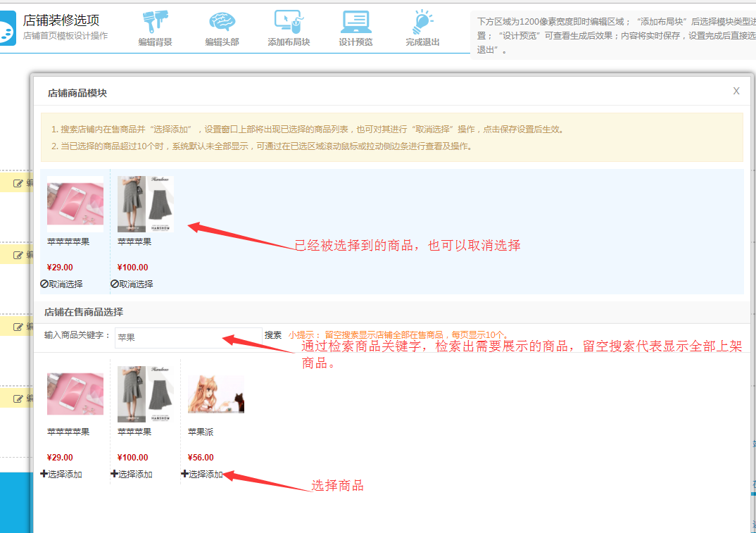Click 取消选择 under the ¥100.00 skirt
The image size is (756, 533).
tap(132, 284)
